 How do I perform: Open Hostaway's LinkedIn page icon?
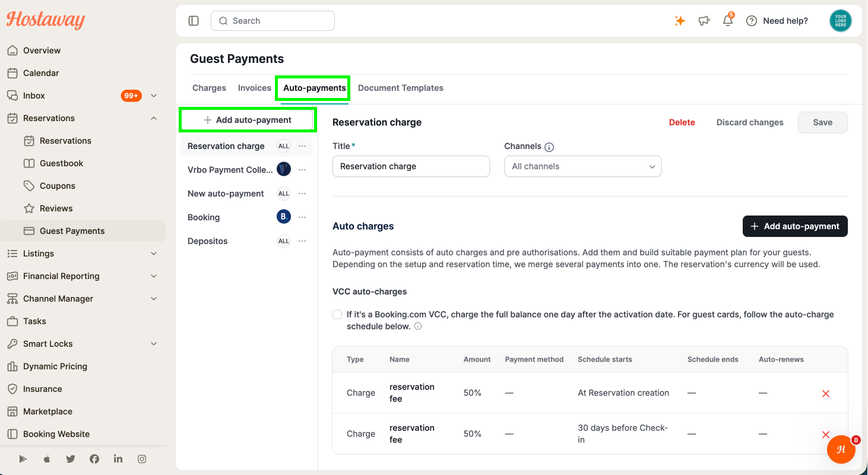tap(118, 459)
